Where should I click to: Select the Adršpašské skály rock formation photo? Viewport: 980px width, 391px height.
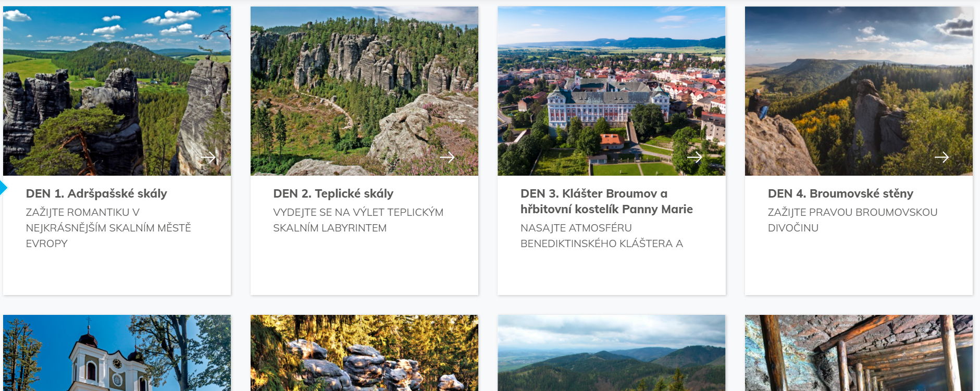(x=117, y=91)
